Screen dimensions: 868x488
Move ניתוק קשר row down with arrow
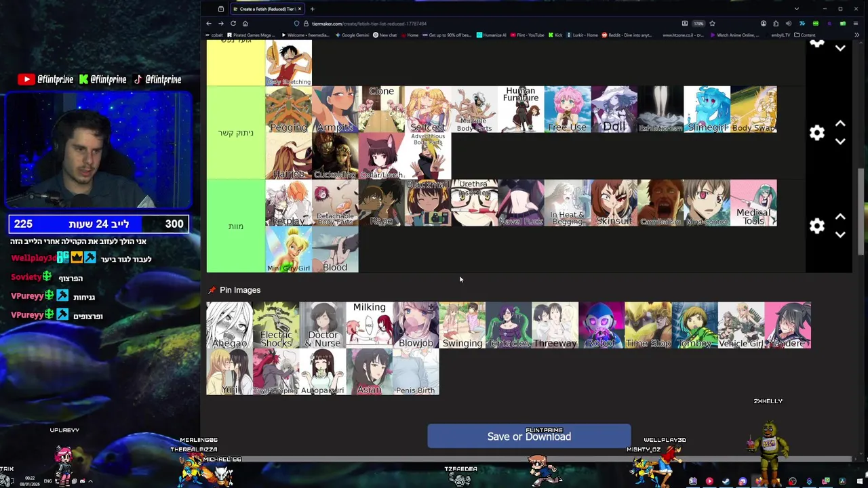click(840, 142)
